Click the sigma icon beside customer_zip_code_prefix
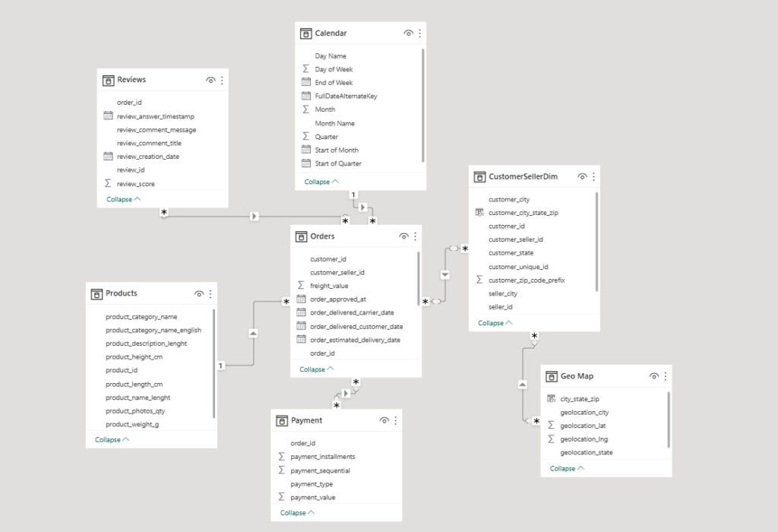 pyautogui.click(x=478, y=279)
